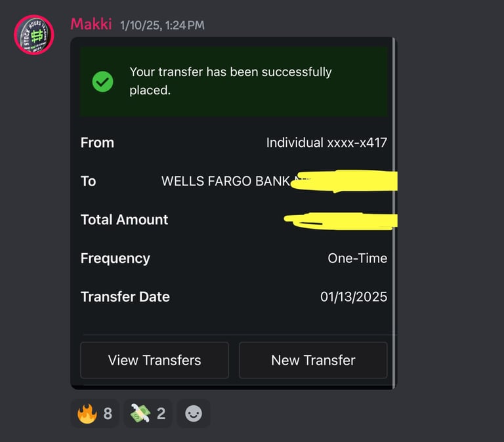Click the WELLS FARGO BANK recipient text

226,181
